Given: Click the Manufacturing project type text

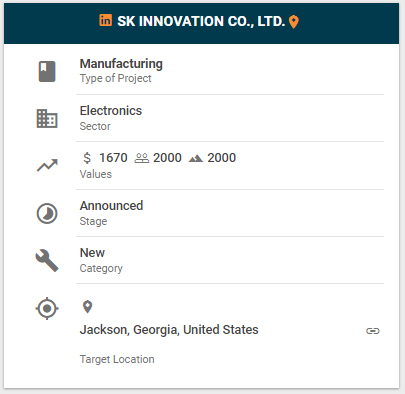Looking at the screenshot, I should 121,64.
